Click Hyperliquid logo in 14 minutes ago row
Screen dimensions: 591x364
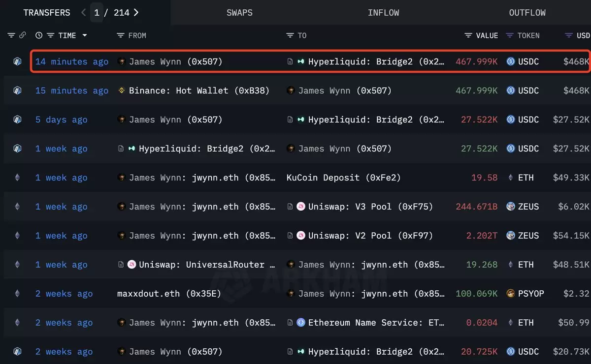coord(301,61)
